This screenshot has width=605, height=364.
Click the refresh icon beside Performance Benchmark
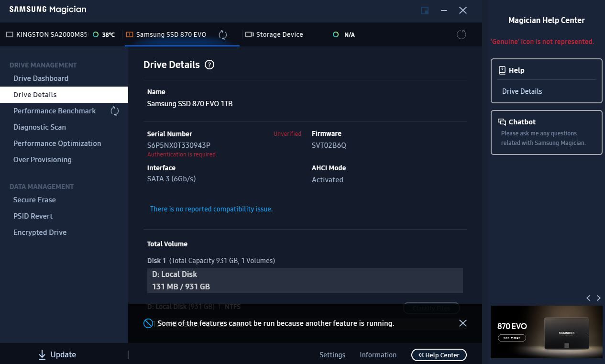[x=115, y=111]
